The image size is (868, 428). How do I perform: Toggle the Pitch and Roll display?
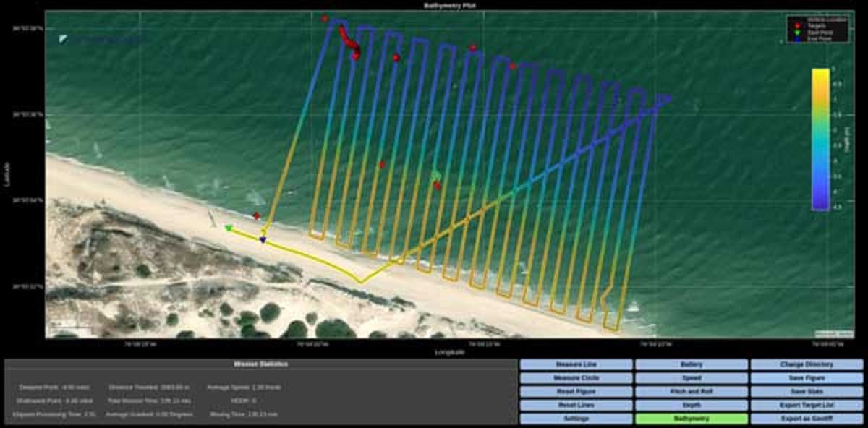[x=691, y=392]
